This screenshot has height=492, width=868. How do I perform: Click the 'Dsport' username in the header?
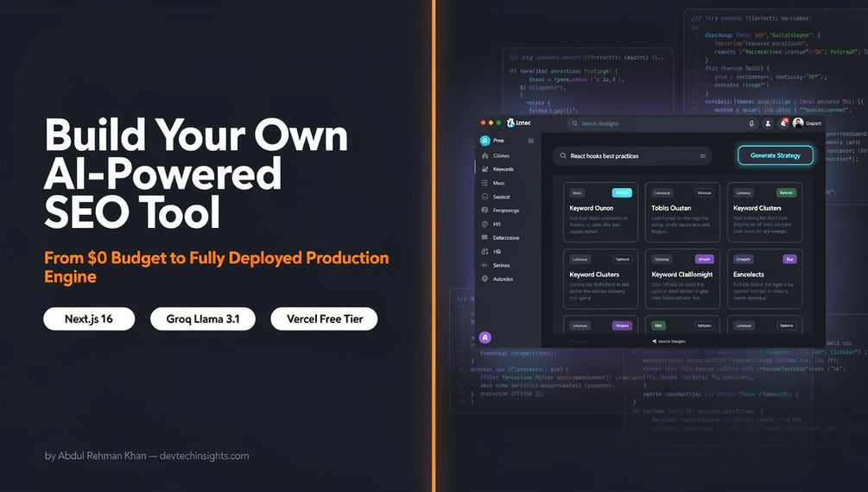pos(814,123)
